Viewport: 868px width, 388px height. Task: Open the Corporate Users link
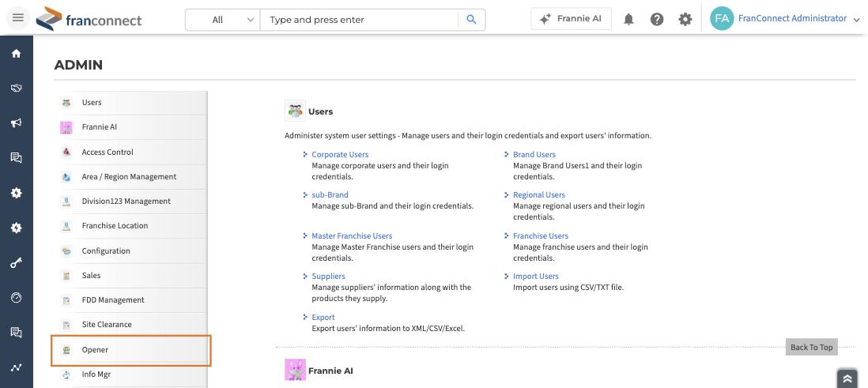pyautogui.click(x=340, y=154)
